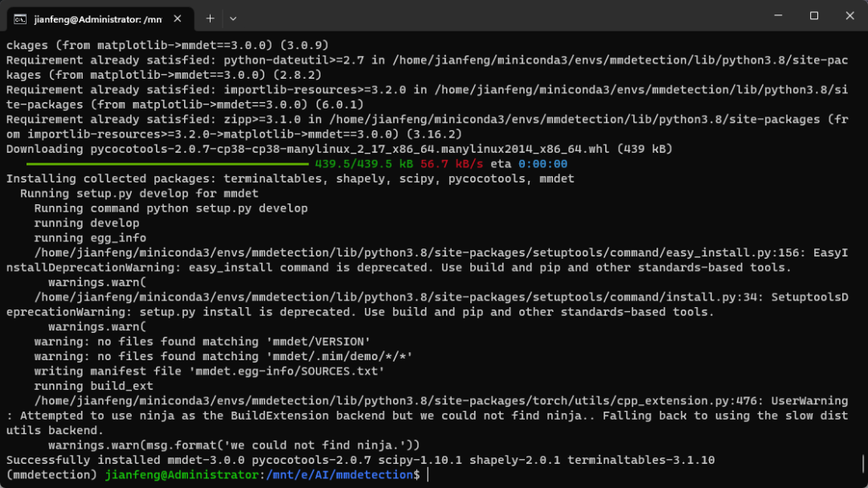Click the '56.7 kB/s' download speed text

(x=452, y=164)
